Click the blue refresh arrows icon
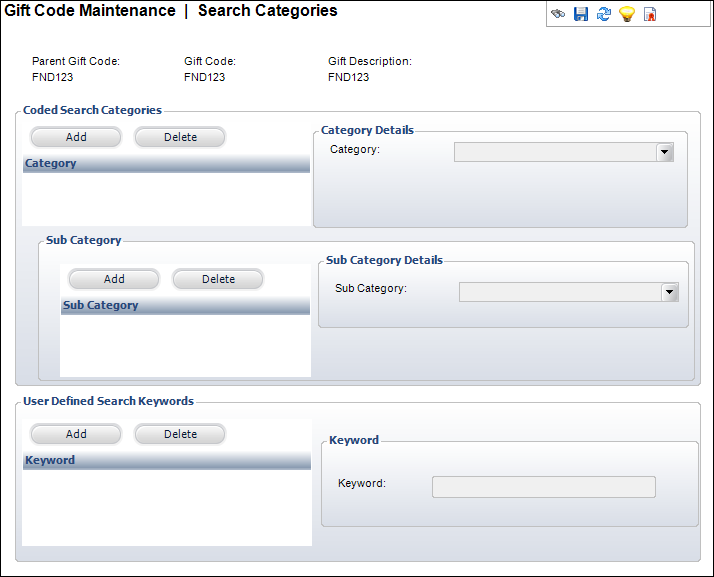The width and height of the screenshot is (714, 577). coord(604,14)
